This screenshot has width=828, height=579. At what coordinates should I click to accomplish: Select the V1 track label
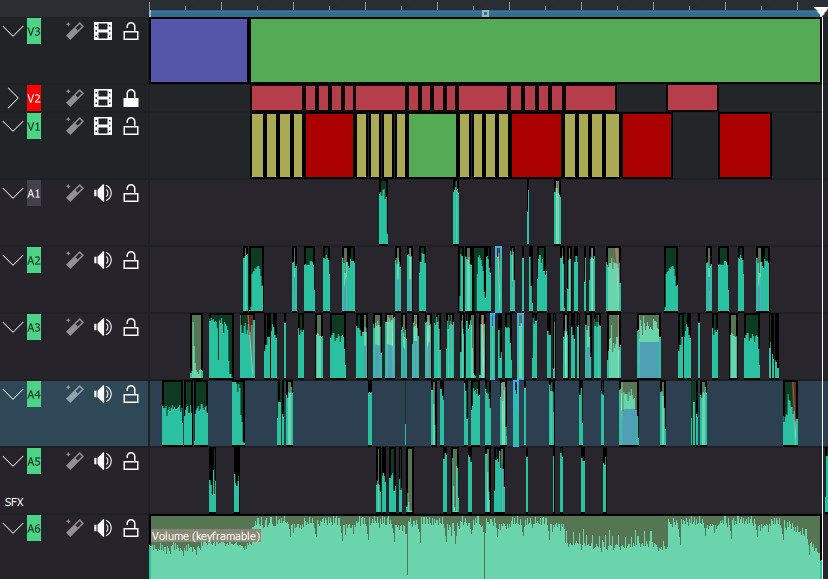(34, 126)
